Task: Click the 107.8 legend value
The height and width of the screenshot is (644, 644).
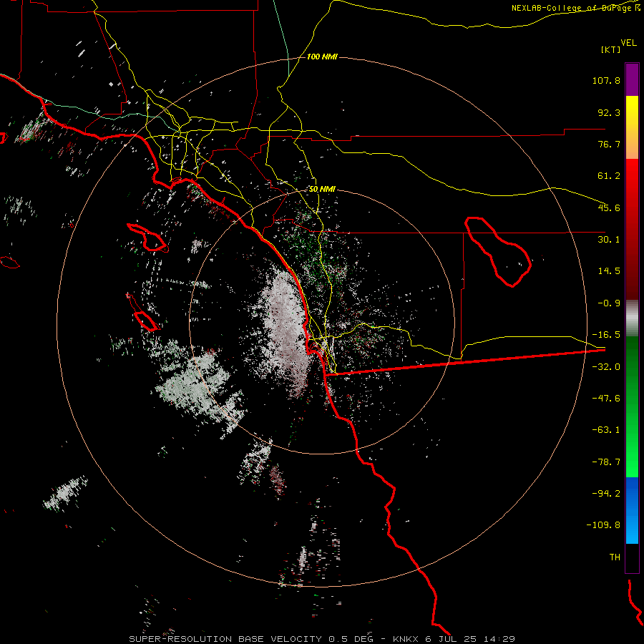Action: coord(606,80)
